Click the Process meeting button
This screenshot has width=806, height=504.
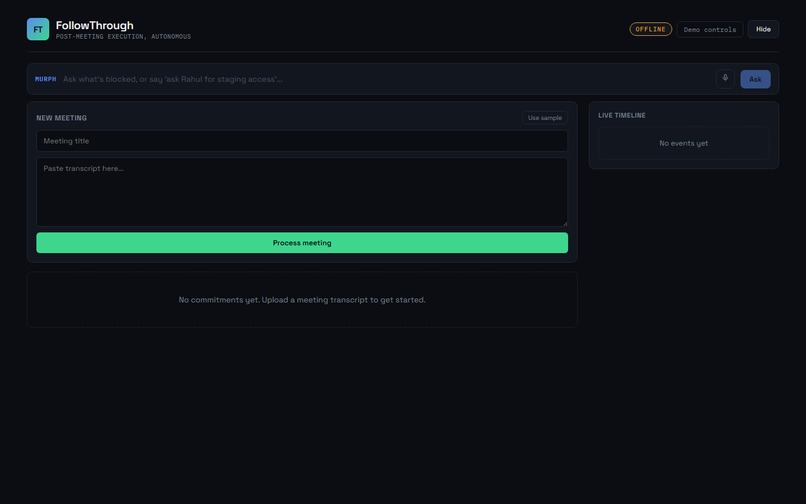(x=302, y=243)
